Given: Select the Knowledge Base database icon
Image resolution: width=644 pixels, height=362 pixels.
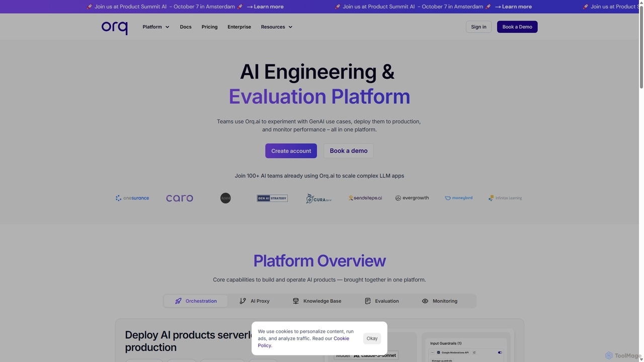Looking at the screenshot, I should [x=296, y=301].
